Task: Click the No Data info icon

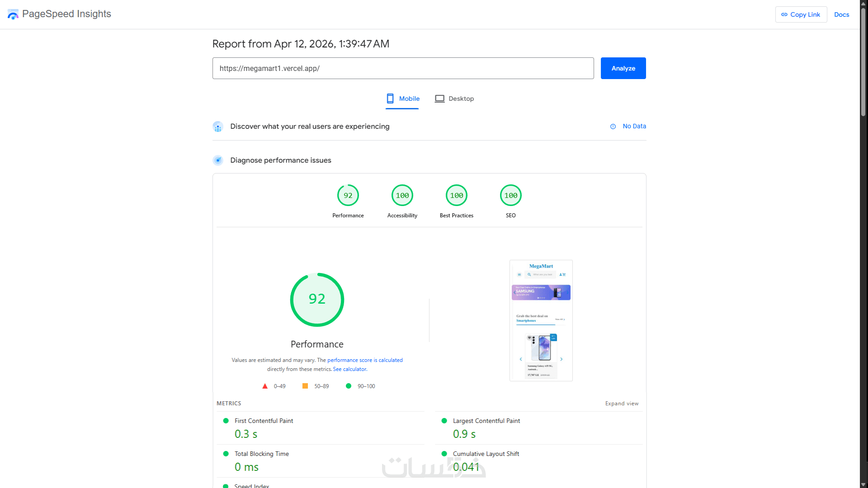Action: point(613,127)
